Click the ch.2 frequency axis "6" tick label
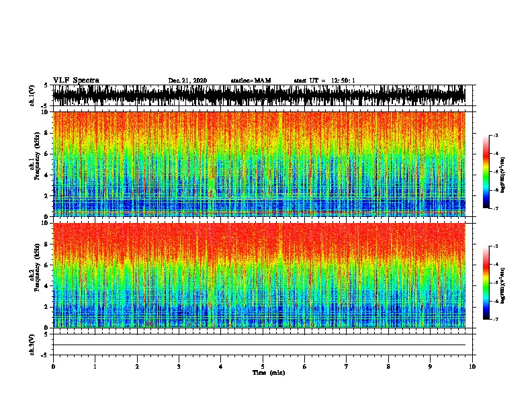Screen dimensions: 532x411 pos(48,265)
